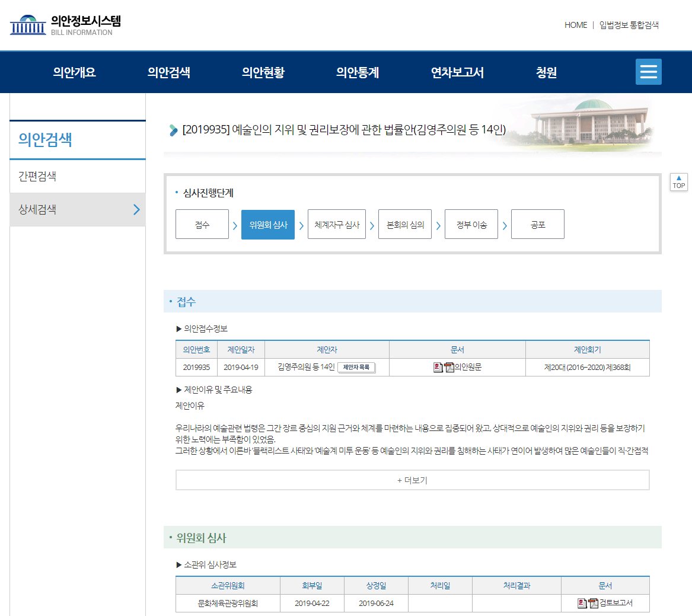Click the proposer text 김영주의원 등 14인 in the table
The height and width of the screenshot is (616, 692).
pyautogui.click(x=307, y=367)
